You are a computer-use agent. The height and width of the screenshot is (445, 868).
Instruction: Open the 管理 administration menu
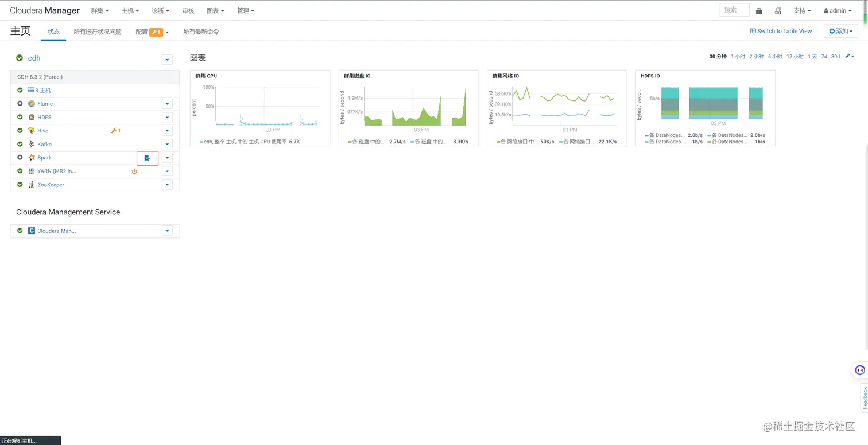(246, 10)
